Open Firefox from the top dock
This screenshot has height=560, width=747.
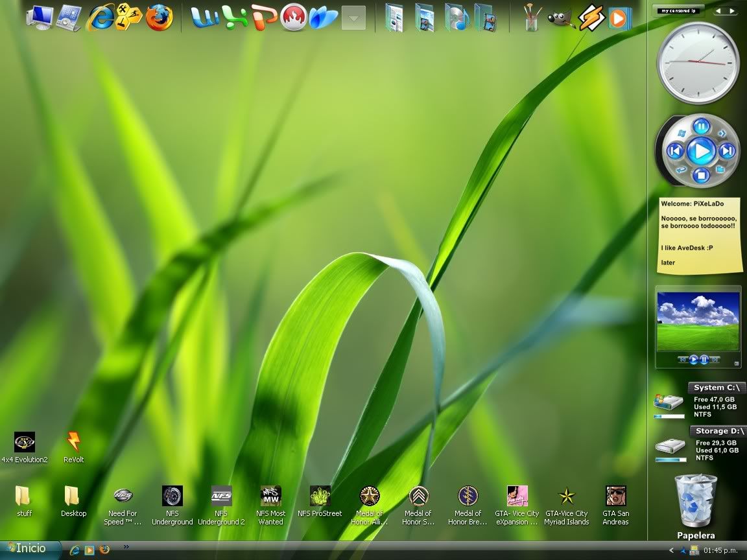pos(159,17)
